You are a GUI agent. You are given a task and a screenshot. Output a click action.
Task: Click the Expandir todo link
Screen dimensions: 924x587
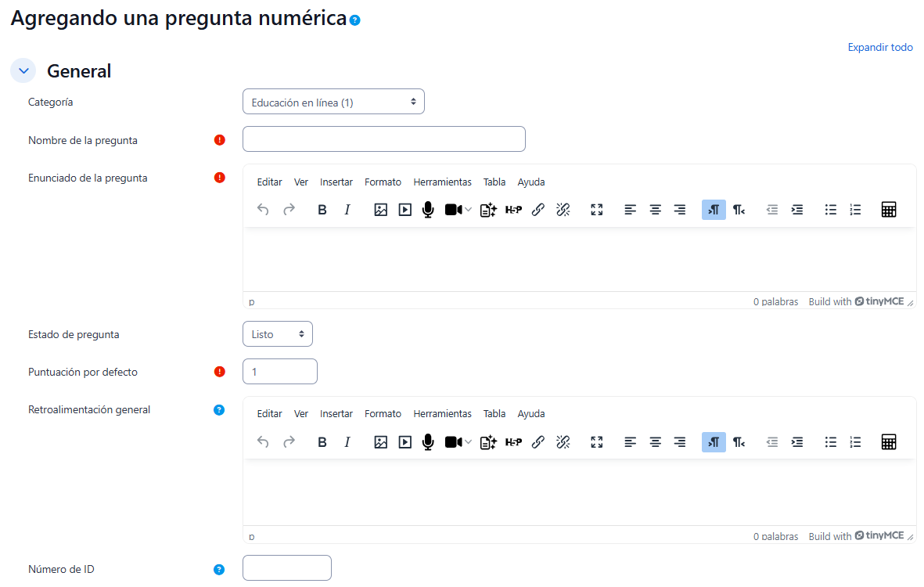pos(880,48)
